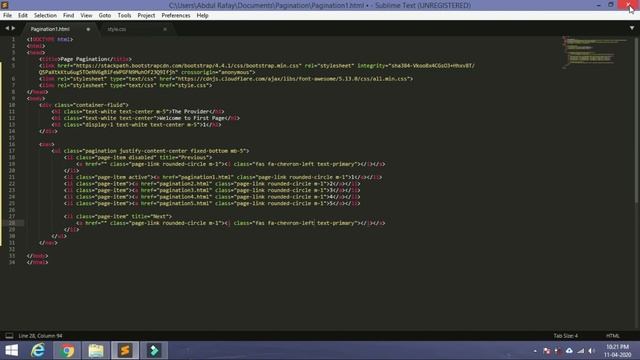Open the green arrow app in taskbar
Screen dimensions: 640x360
[x=154, y=351]
